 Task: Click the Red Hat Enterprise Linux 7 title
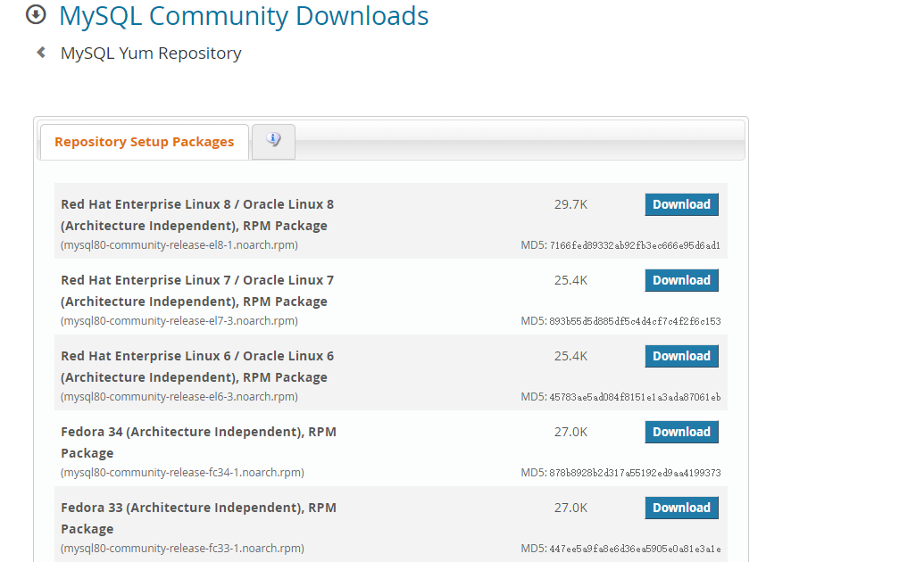tap(197, 291)
